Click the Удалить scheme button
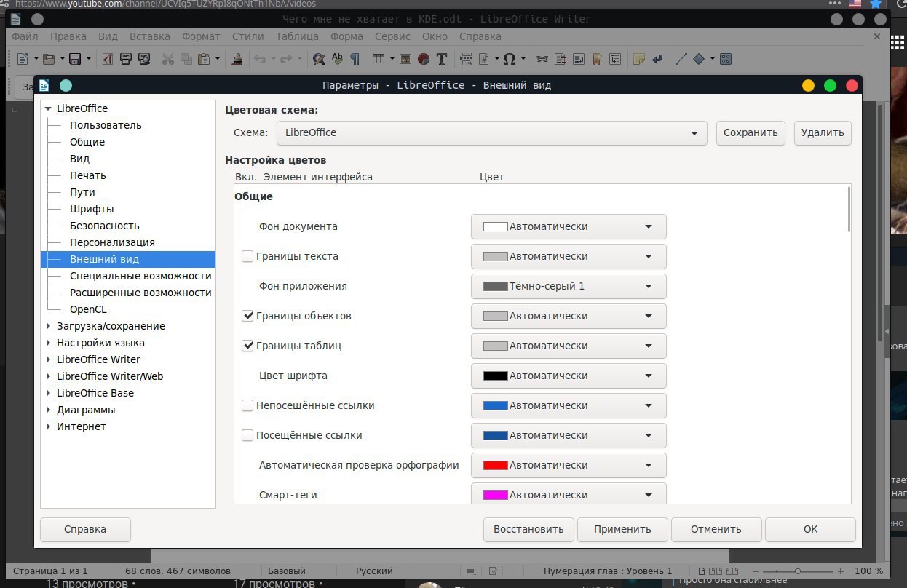This screenshot has height=588, width=907. point(823,133)
